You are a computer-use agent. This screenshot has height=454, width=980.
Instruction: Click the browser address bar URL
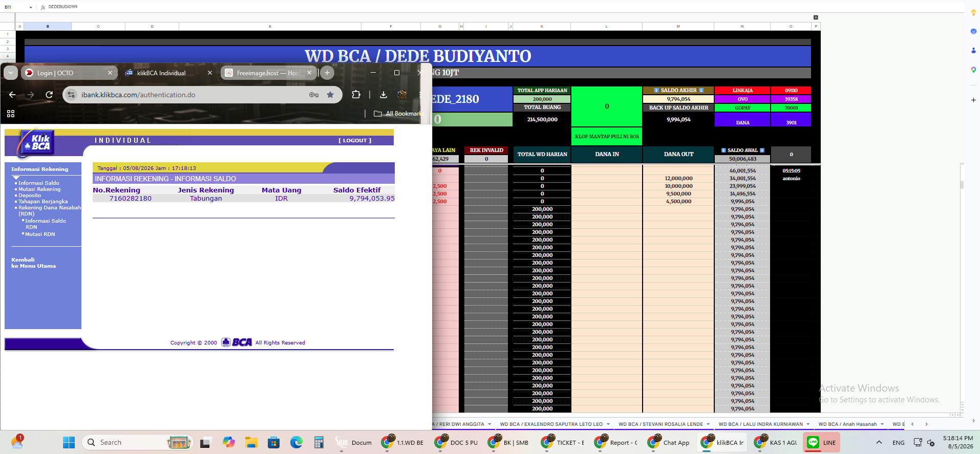[x=138, y=95]
